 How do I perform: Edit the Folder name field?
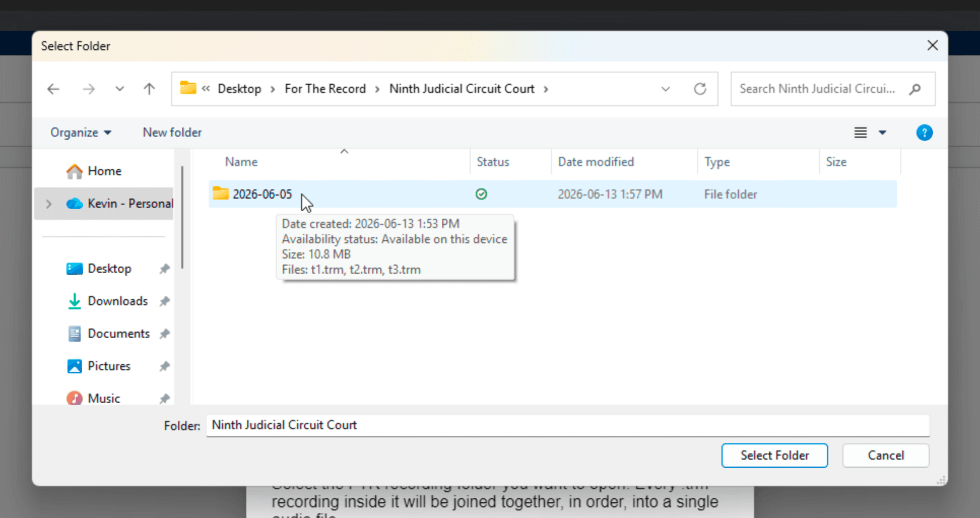click(x=568, y=426)
